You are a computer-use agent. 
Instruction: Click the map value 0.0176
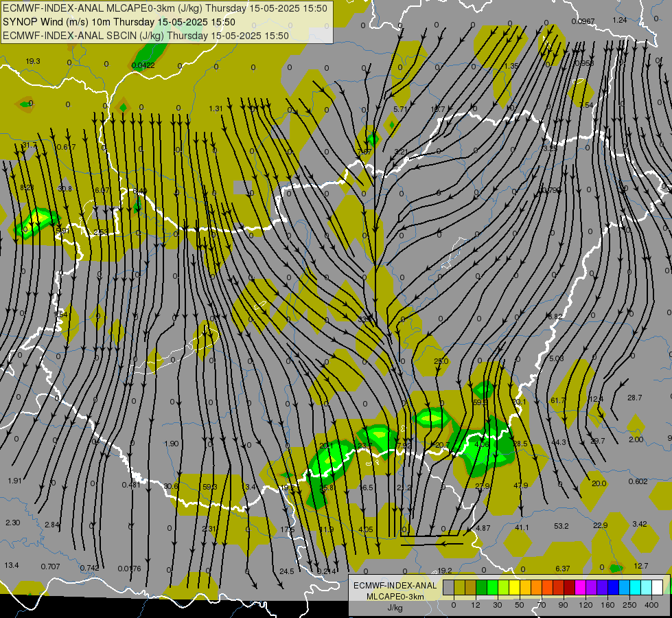(x=130, y=569)
